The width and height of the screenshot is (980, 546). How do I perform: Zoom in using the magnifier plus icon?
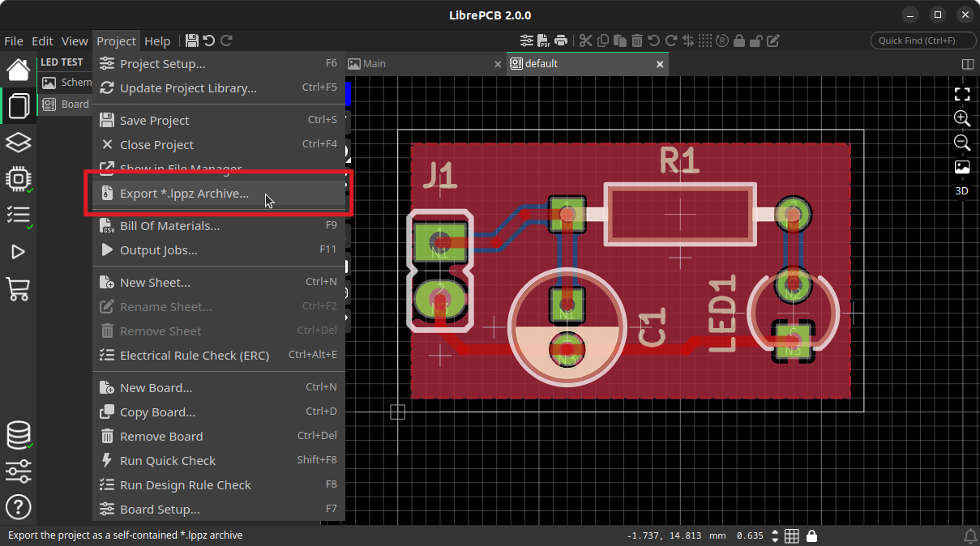point(962,118)
